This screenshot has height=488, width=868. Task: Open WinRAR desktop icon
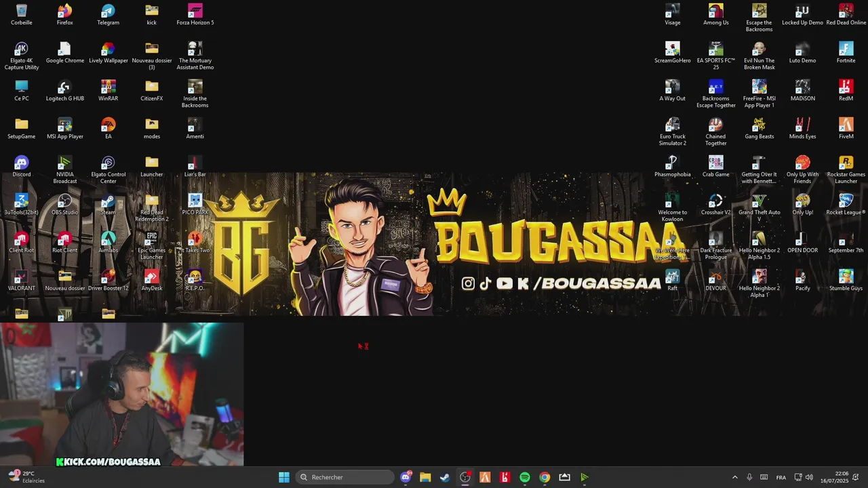108,91
